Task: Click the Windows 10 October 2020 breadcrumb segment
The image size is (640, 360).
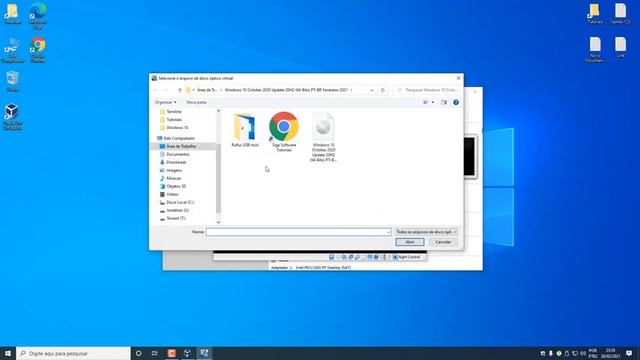Action: pyautogui.click(x=286, y=90)
